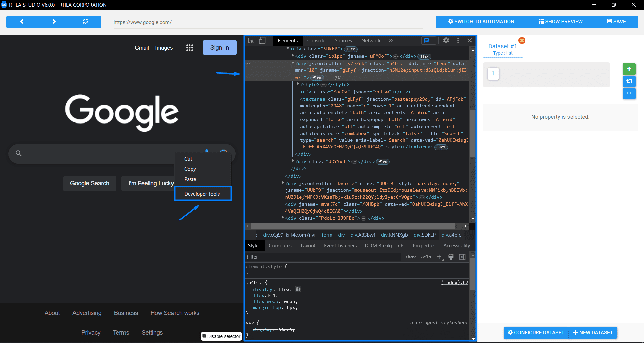Select div.RNNXgb in the breadcrumb
This screenshot has width=644, height=343.
(x=394, y=235)
